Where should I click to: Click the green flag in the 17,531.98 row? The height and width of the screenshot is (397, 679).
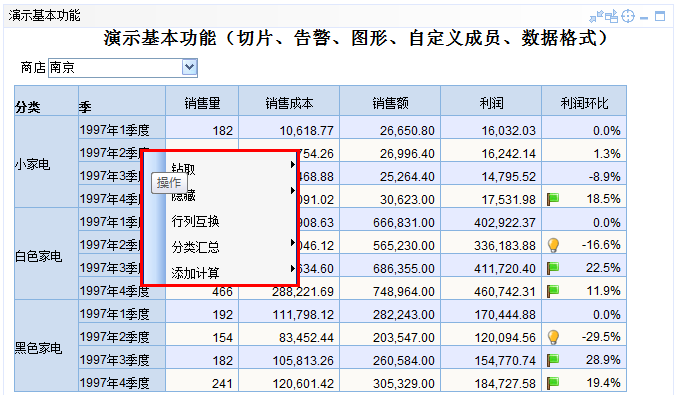coord(553,199)
